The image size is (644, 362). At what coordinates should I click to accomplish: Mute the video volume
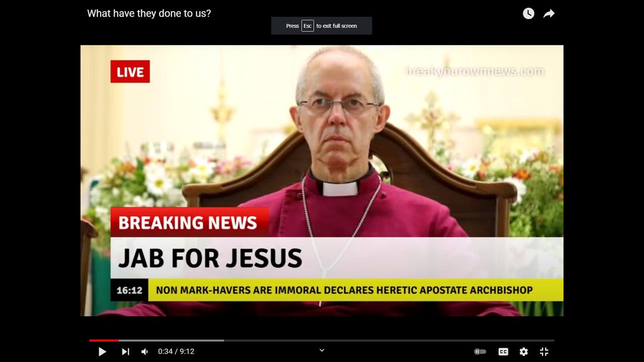click(144, 352)
